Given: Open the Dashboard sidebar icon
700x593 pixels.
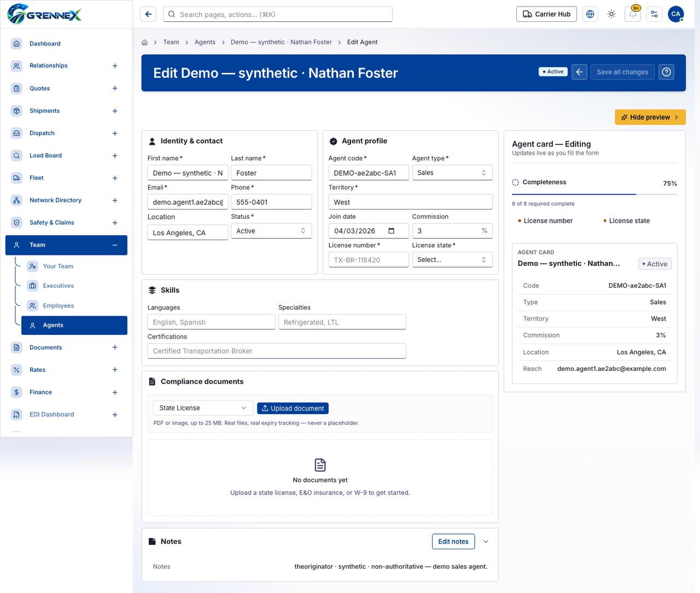Looking at the screenshot, I should click(16, 43).
